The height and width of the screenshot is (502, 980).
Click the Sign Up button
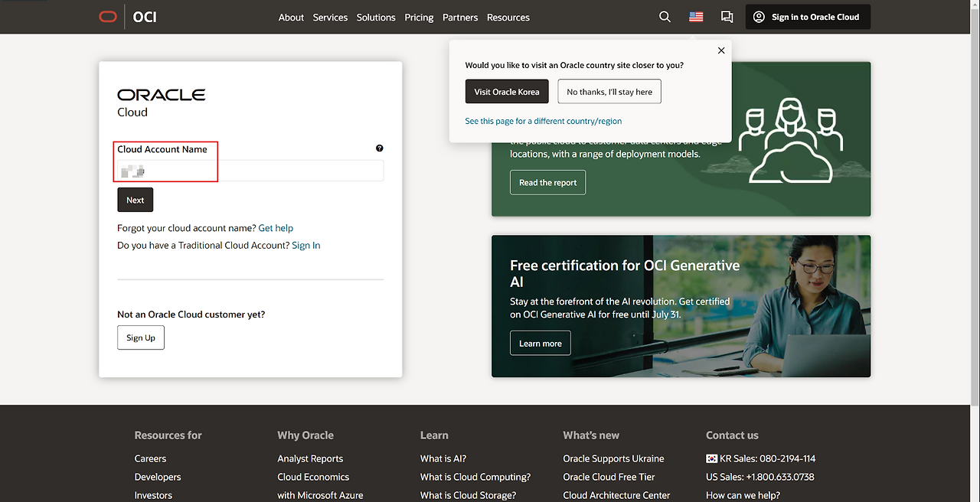141,337
